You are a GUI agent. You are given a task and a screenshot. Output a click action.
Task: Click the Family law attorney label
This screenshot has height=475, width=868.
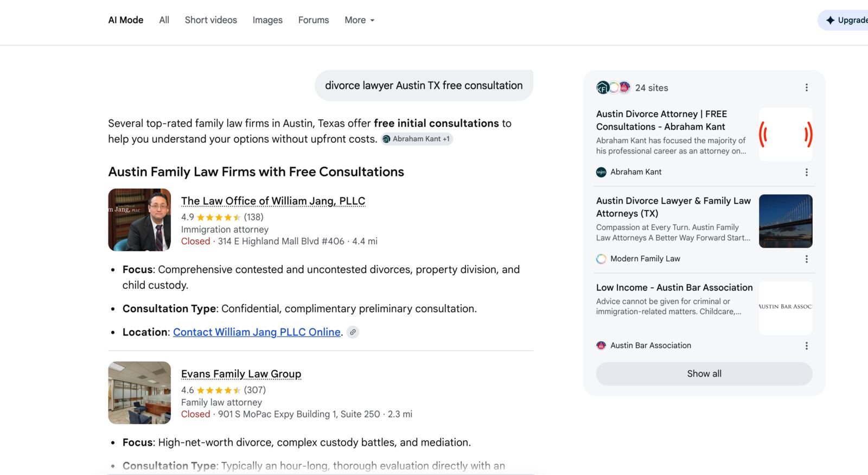pos(221,402)
